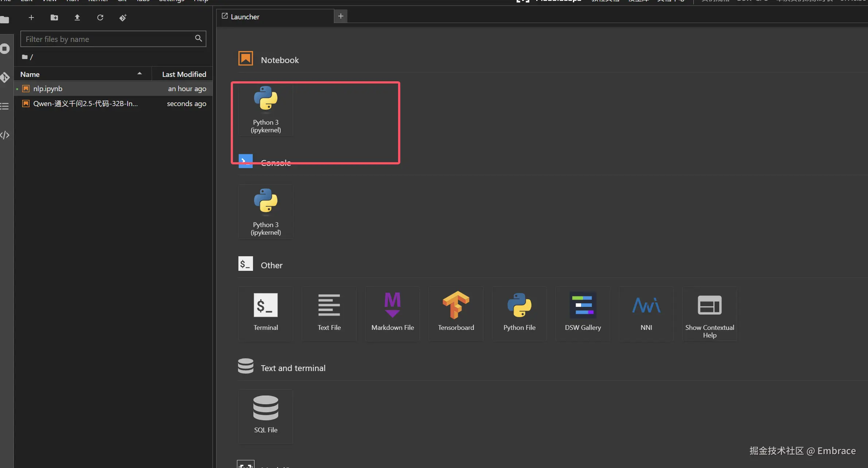Open DSW Gallery

tap(583, 313)
